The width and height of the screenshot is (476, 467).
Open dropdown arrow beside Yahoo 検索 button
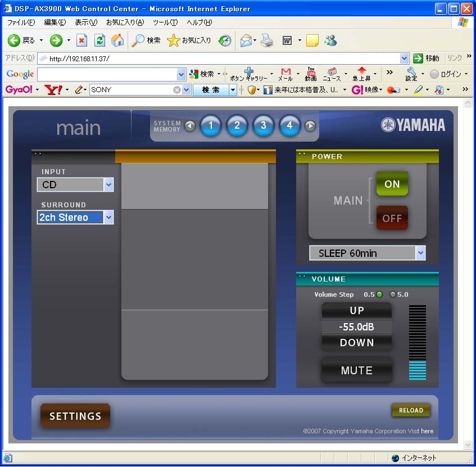click(x=233, y=90)
